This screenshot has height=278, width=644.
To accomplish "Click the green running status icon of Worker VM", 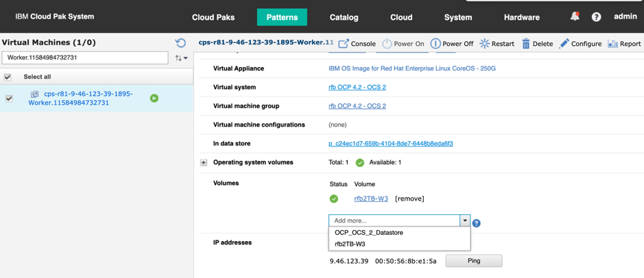I will (x=154, y=99).
